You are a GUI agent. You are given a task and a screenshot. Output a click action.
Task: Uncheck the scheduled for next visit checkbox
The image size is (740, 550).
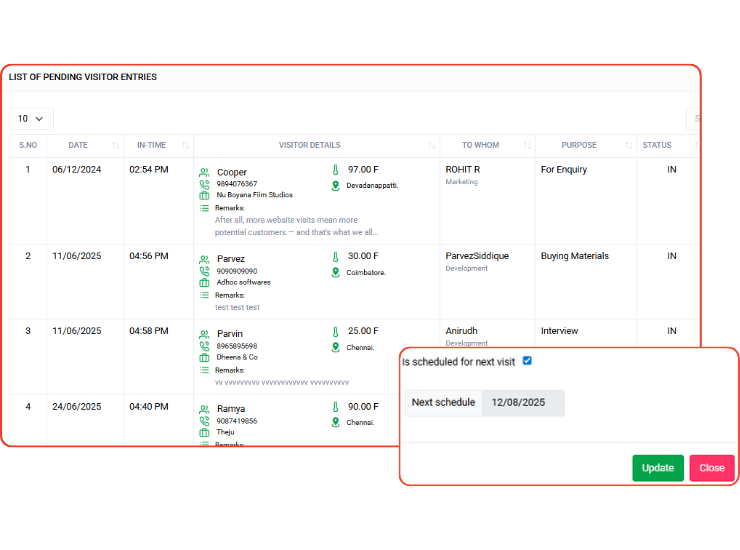click(x=527, y=361)
